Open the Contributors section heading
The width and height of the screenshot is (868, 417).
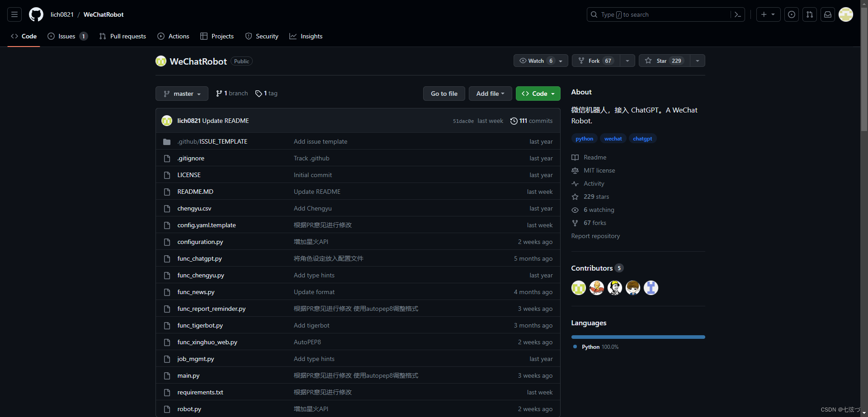click(597, 268)
